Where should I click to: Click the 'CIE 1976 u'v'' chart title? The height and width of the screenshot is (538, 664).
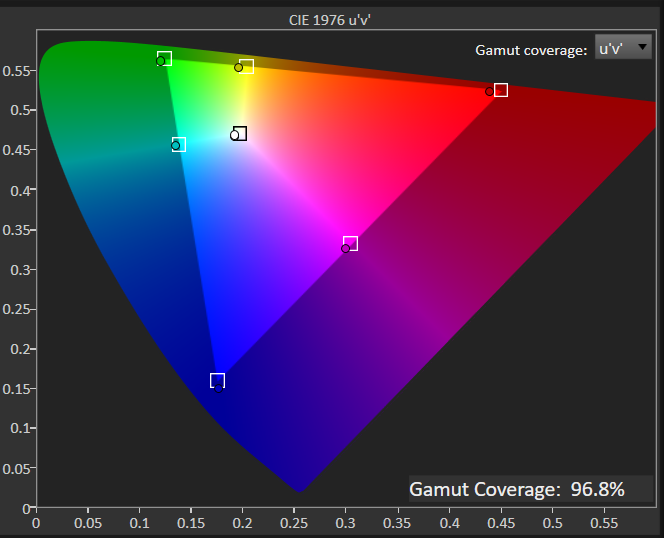(329, 20)
